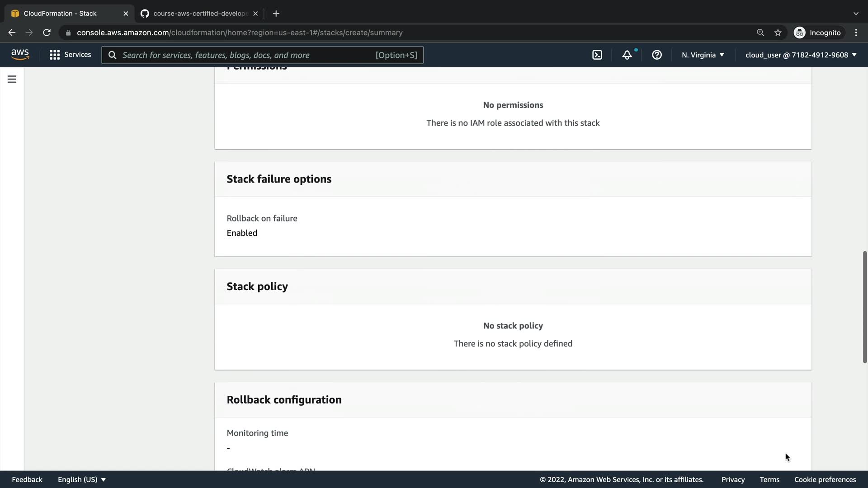Click the page vertical scrollbar thumb
Image resolution: width=868 pixels, height=488 pixels.
click(x=864, y=307)
